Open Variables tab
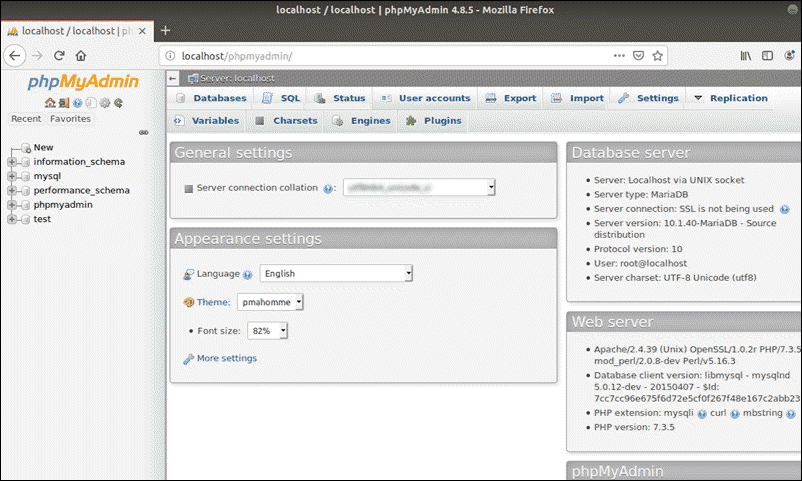Image resolution: width=802 pixels, height=481 pixels. tap(207, 121)
